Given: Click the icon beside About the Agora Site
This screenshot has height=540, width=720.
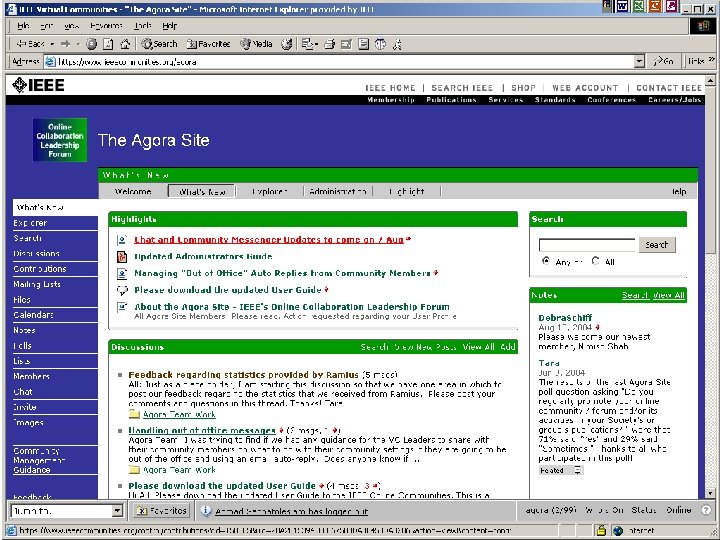Looking at the screenshot, I should tap(122, 307).
